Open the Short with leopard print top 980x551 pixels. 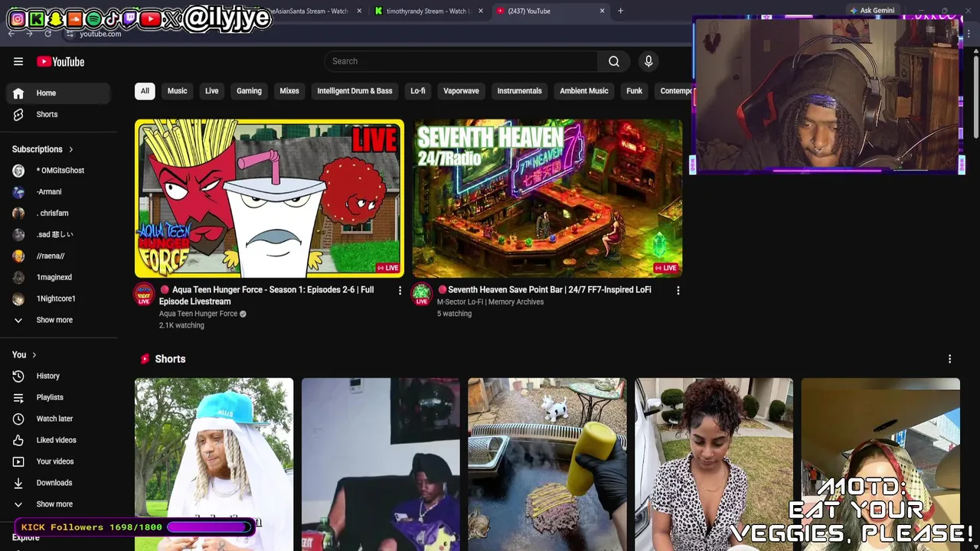click(x=714, y=464)
